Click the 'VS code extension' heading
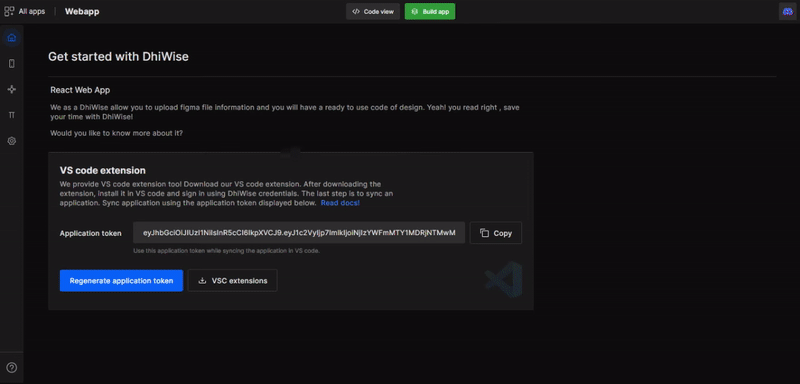Screen dimensions: 800x384 (x=103, y=170)
